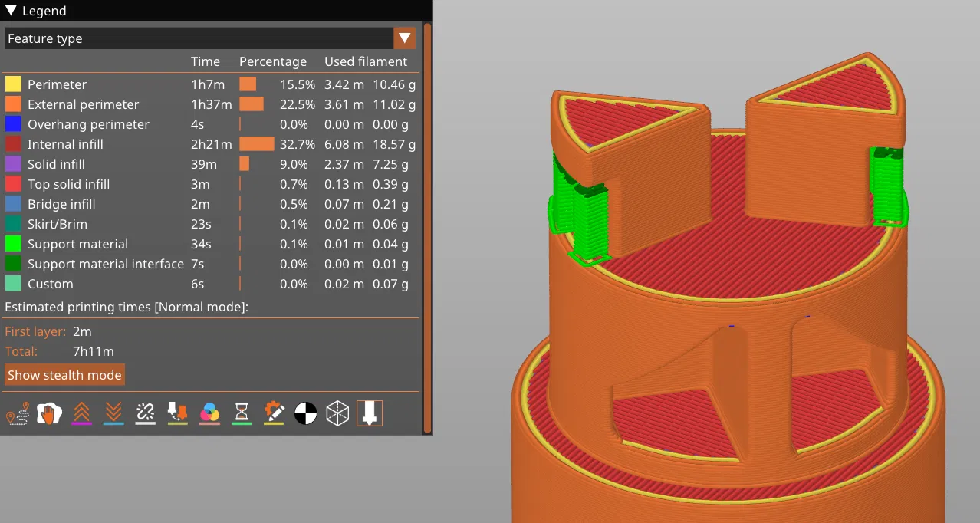Toggle deretractions down-arrows icon
This screenshot has width=980, height=523.
pos(113,414)
